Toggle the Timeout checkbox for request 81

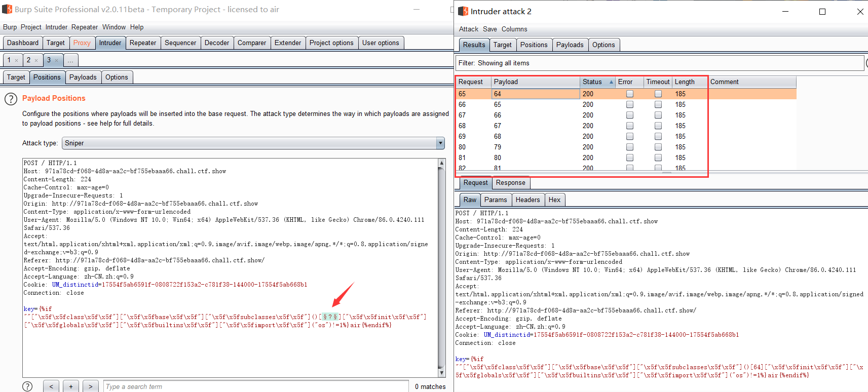click(x=658, y=158)
